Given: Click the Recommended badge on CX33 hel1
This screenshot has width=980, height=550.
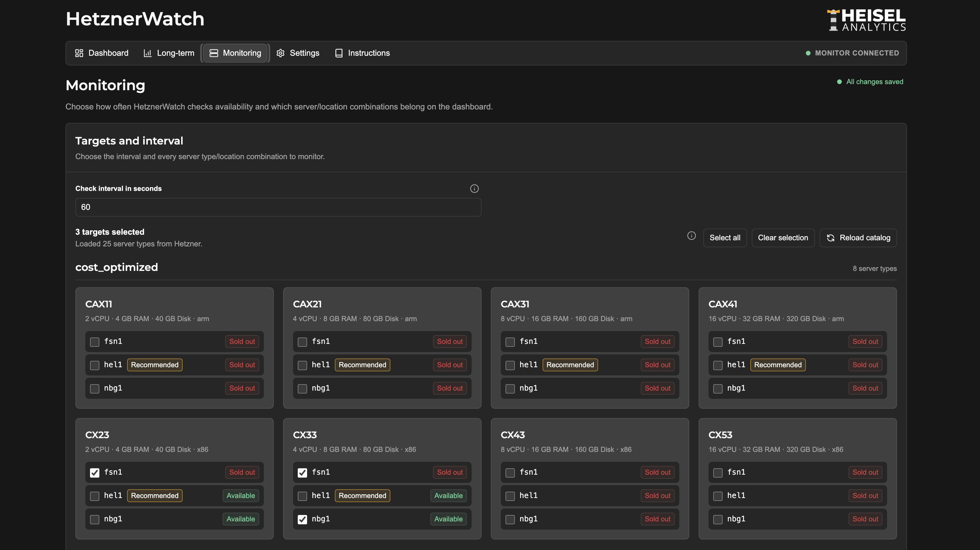Looking at the screenshot, I should tap(363, 496).
